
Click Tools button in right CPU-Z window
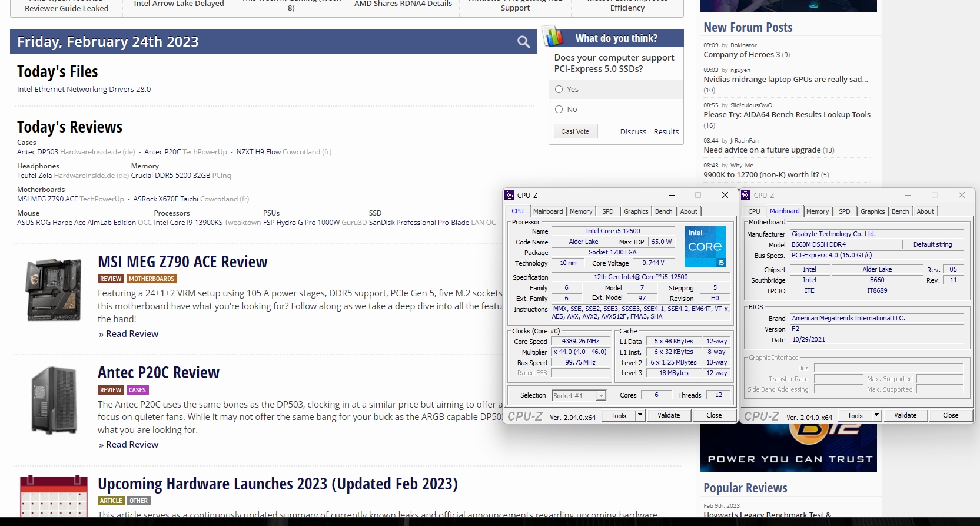click(x=855, y=415)
